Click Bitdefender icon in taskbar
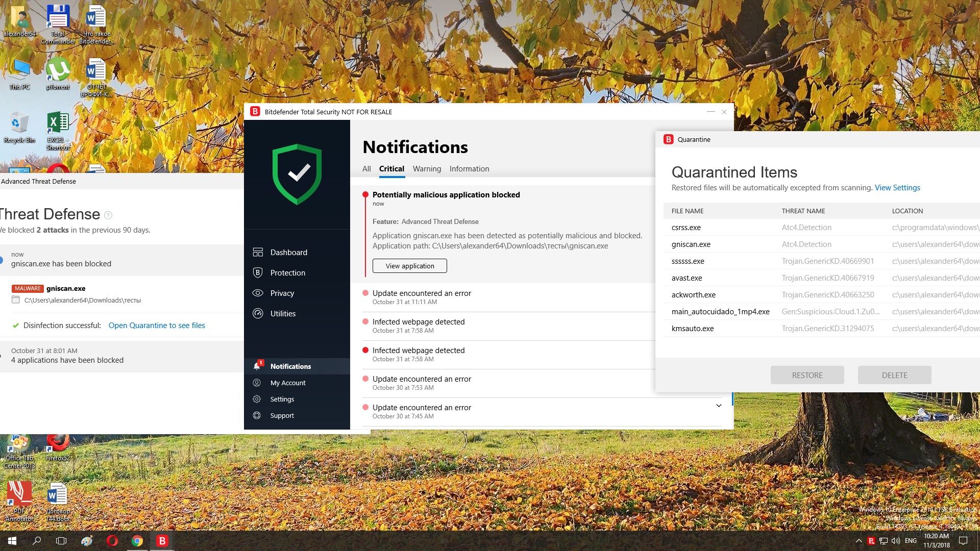This screenshot has width=980, height=551. [x=162, y=541]
